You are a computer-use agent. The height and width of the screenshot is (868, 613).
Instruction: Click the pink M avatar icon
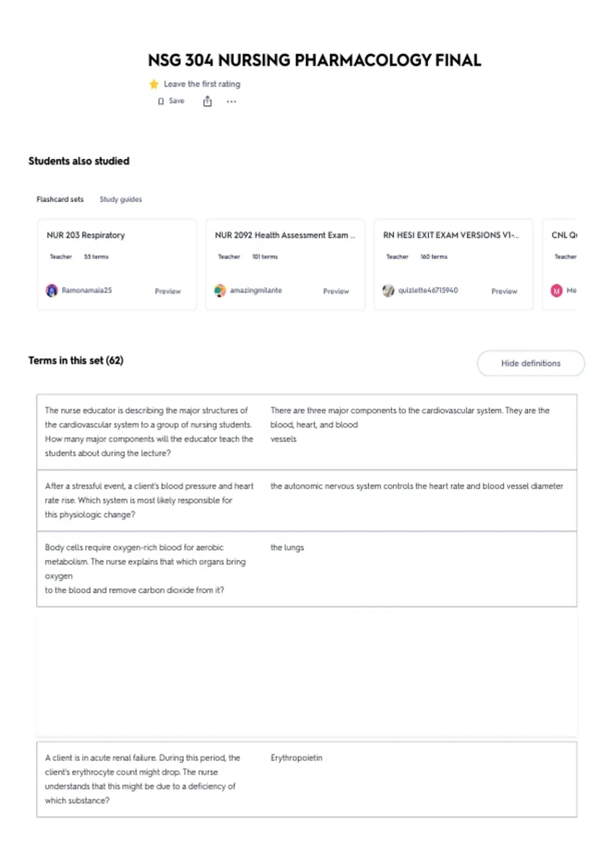click(556, 291)
